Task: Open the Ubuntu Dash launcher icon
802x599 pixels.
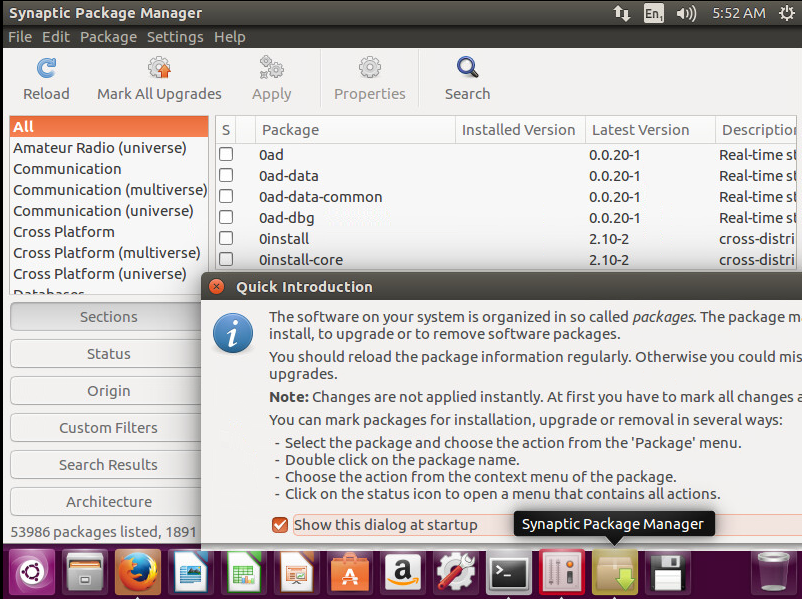Action: [32, 572]
